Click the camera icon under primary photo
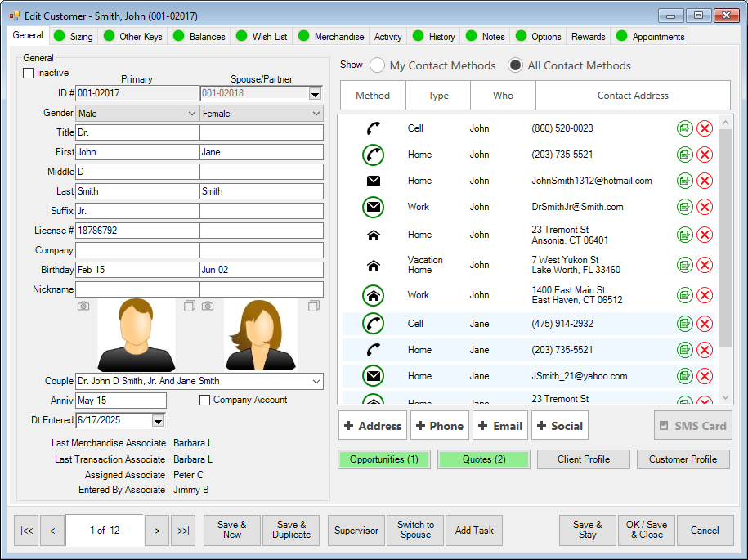The height and width of the screenshot is (560, 748). [x=83, y=306]
